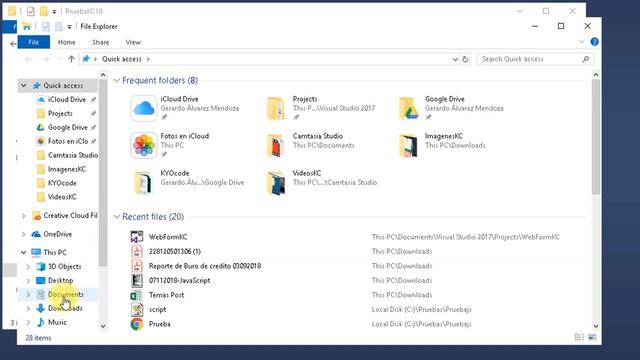The height and width of the screenshot is (360, 640).
Task: Select VideosKC in the navigation pane
Action: (x=62, y=197)
